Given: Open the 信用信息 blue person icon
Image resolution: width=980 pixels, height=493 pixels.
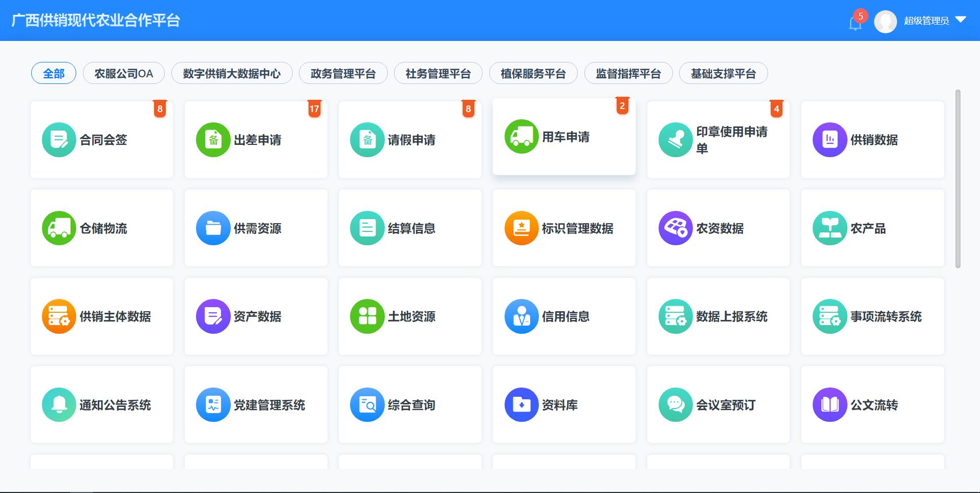Looking at the screenshot, I should [521, 316].
